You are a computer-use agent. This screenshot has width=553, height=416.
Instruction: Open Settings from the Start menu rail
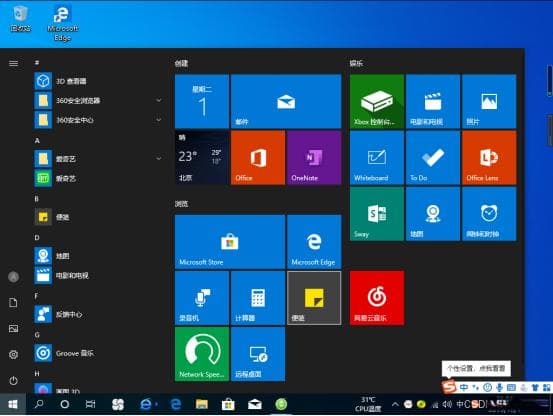[x=13, y=355]
